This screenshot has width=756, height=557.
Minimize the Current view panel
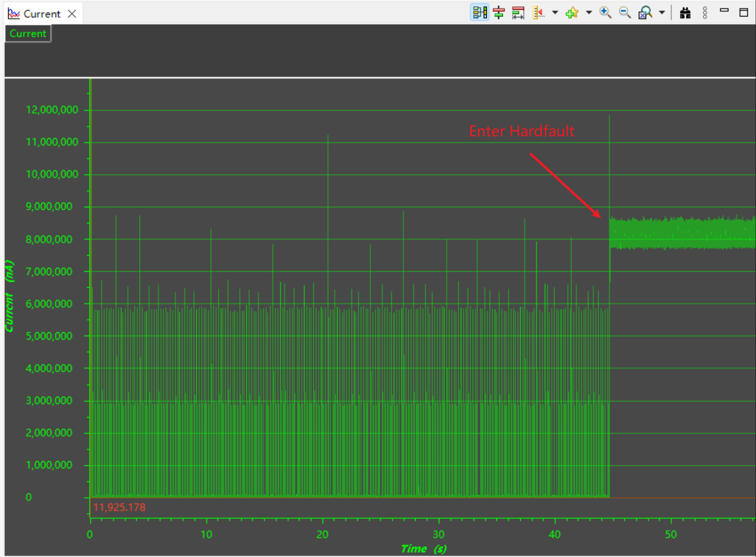point(724,10)
